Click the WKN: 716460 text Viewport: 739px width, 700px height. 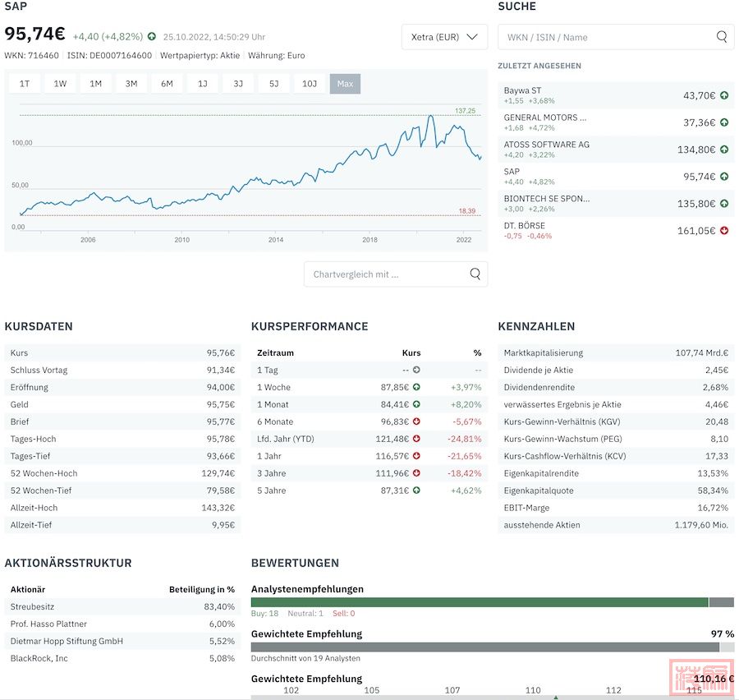coord(31,55)
